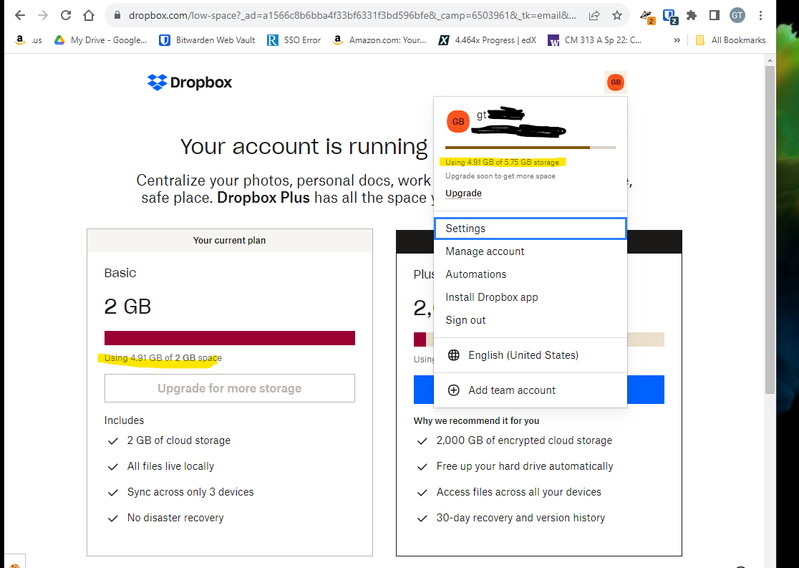Show more bookmarks via chevron
799x568 pixels.
pyautogui.click(x=677, y=40)
